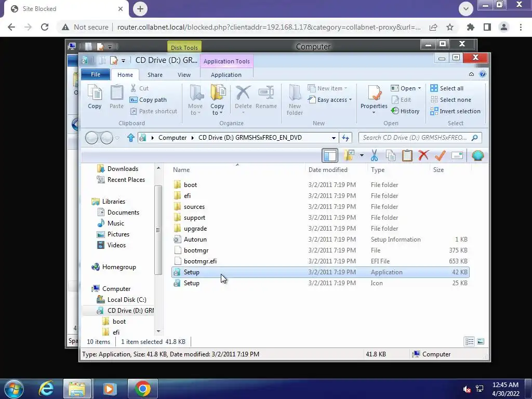Screen dimensions: 532x399
Task: Click the folder options toolbar icon
Action: pyautogui.click(x=349, y=155)
